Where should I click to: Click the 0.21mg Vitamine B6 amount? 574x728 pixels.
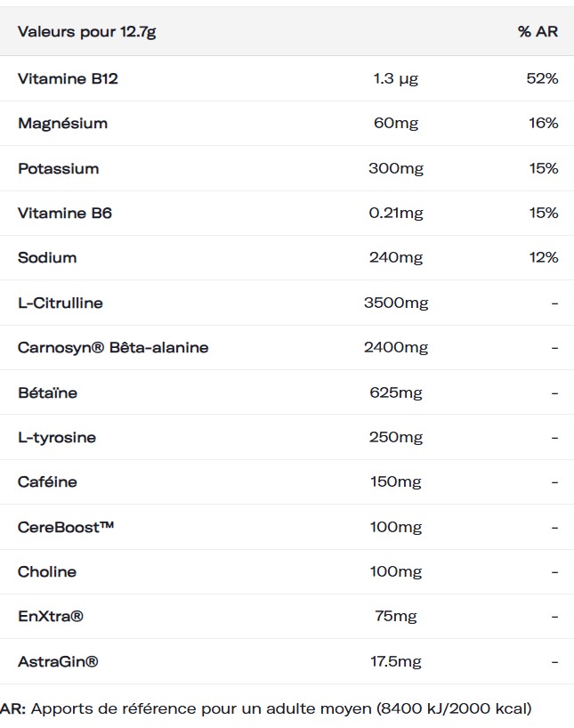(396, 213)
